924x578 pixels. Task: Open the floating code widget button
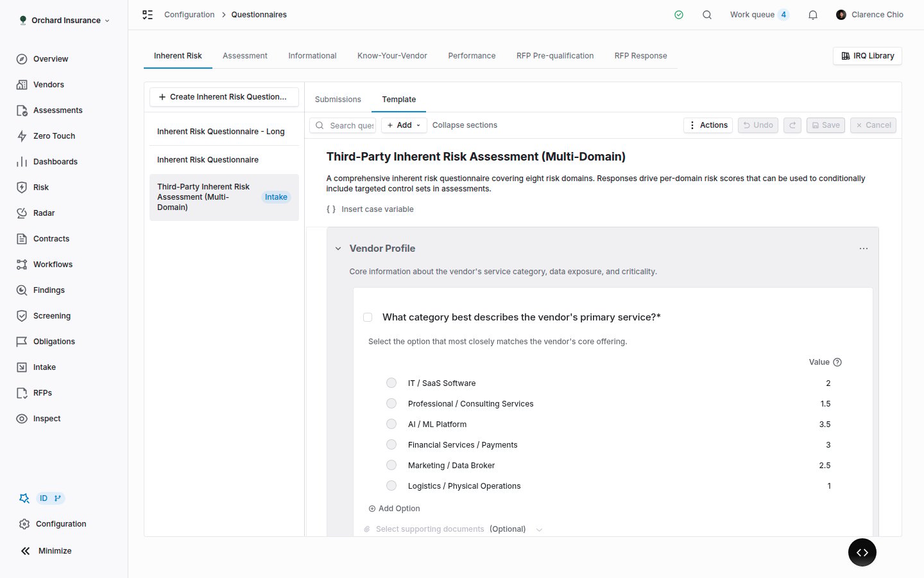[862, 552]
